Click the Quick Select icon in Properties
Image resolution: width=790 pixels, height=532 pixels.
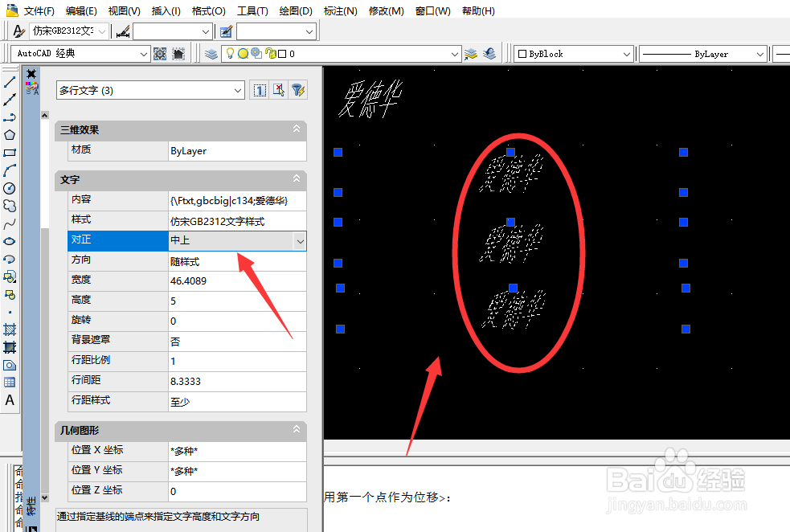pos(298,90)
